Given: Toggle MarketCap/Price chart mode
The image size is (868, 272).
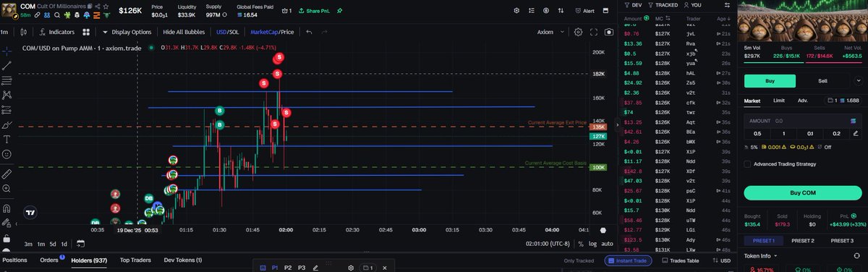Looking at the screenshot, I should click(x=272, y=32).
